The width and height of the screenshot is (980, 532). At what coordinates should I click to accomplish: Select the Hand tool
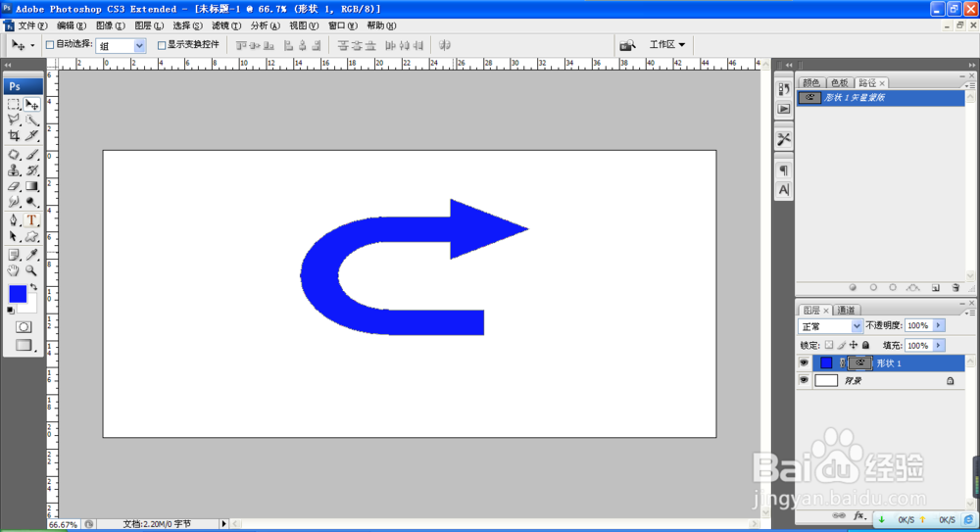[14, 270]
